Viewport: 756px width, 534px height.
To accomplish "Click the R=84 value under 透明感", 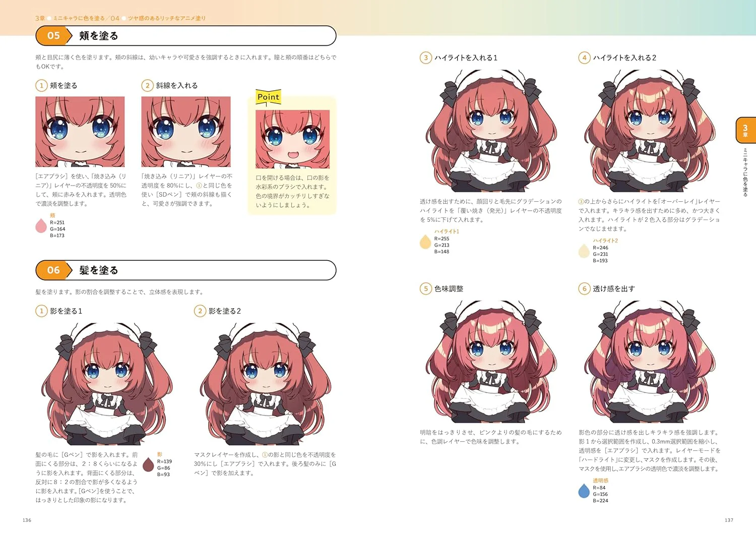I will tap(599, 488).
